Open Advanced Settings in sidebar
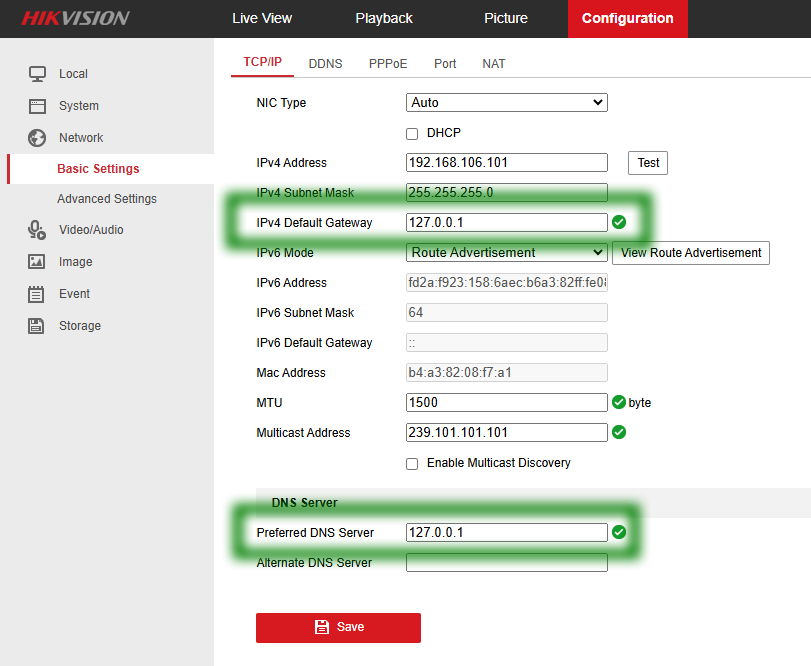811x666 pixels. coord(107,199)
